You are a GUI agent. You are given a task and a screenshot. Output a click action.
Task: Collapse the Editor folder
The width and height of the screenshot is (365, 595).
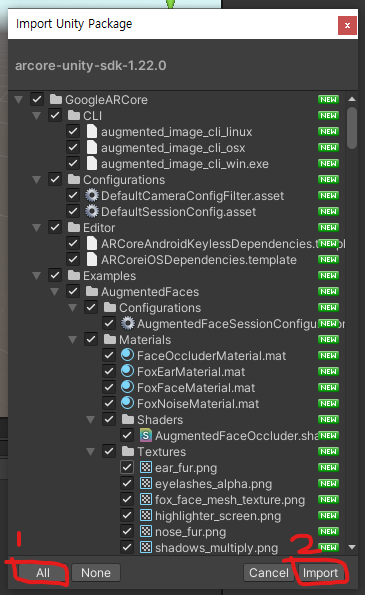pos(37,228)
